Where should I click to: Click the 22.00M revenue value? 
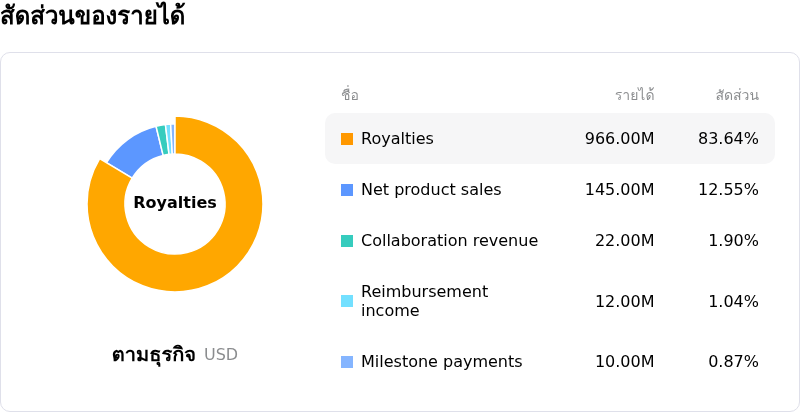pos(624,241)
